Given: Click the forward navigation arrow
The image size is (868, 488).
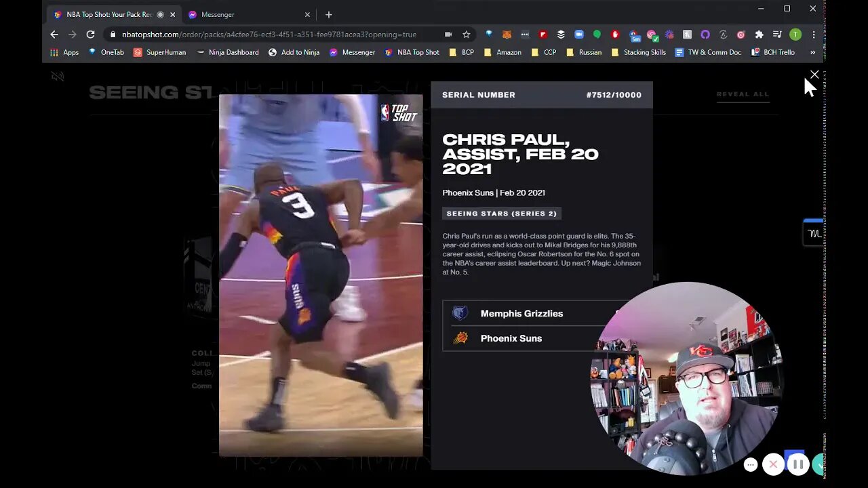Looking at the screenshot, I should 73,35.
